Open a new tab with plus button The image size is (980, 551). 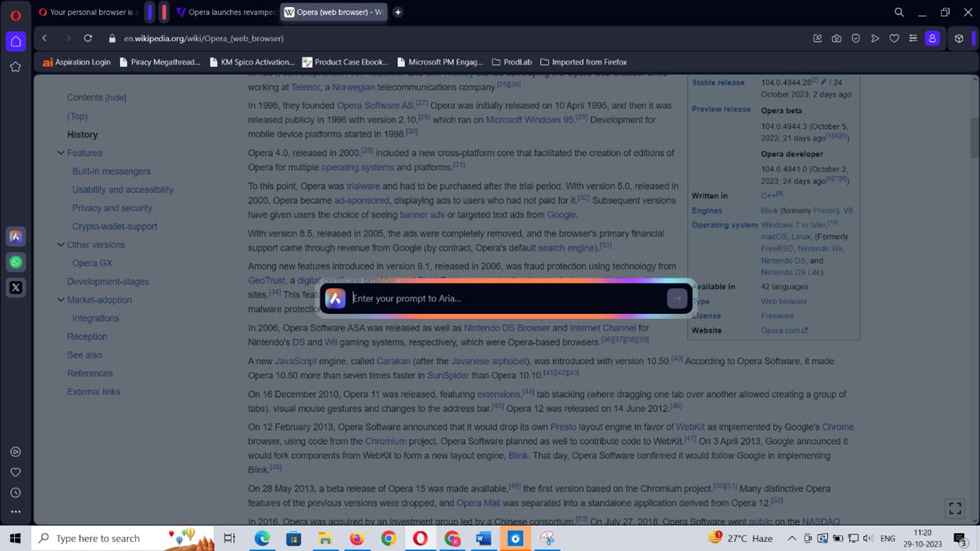(398, 12)
